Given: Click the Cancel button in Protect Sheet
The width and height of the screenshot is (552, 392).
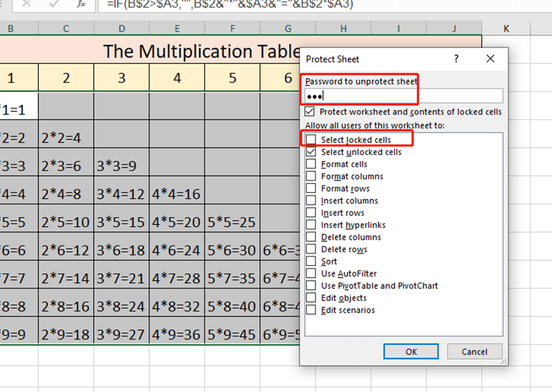Looking at the screenshot, I should click(474, 352).
